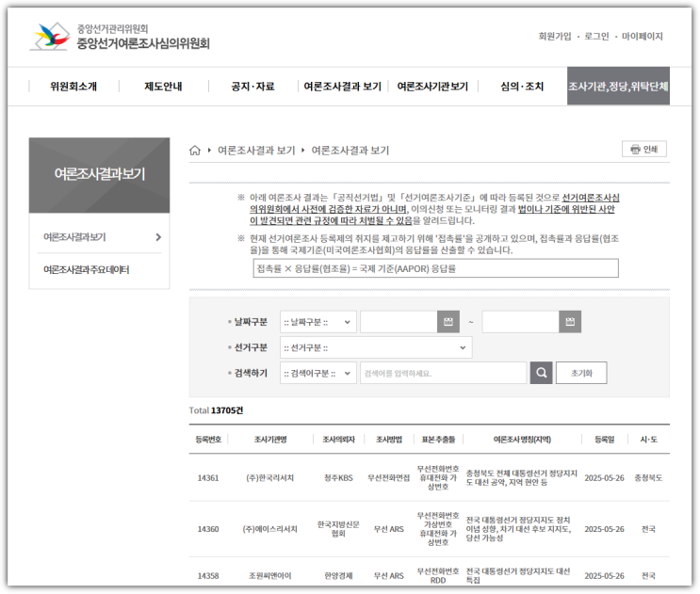Open 여론조사기관보기 menu
Viewport: 700px width, 594px height.
(x=432, y=87)
